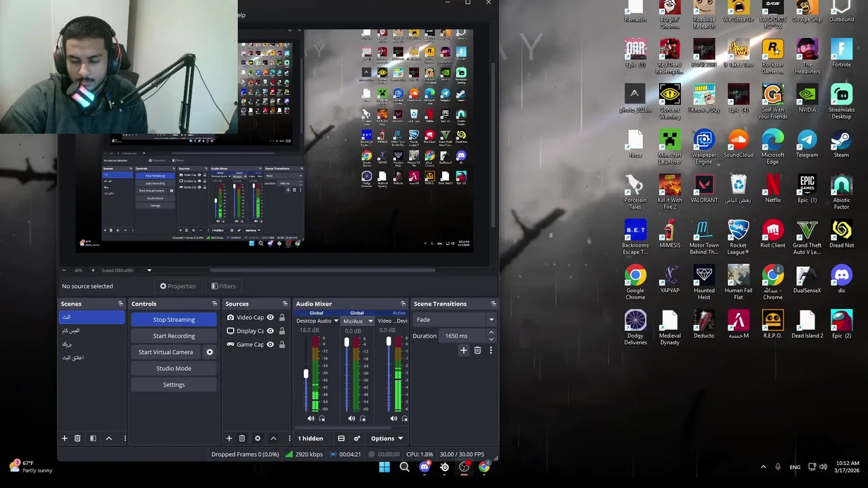Open the Mic/Aux channel dropdown

[x=370, y=321]
